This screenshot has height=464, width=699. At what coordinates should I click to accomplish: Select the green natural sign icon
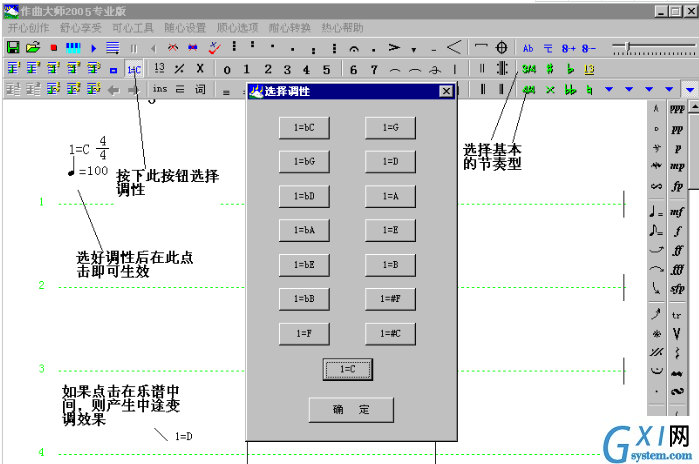pos(589,90)
